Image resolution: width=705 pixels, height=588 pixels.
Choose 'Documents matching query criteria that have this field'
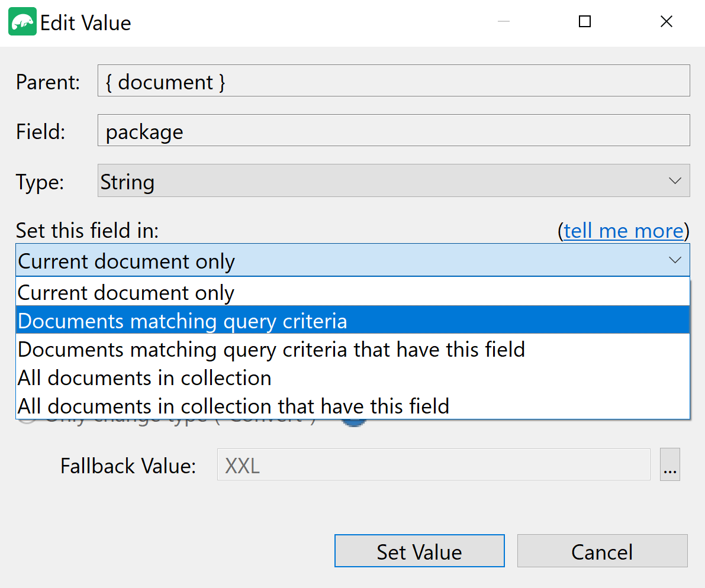[271, 349]
